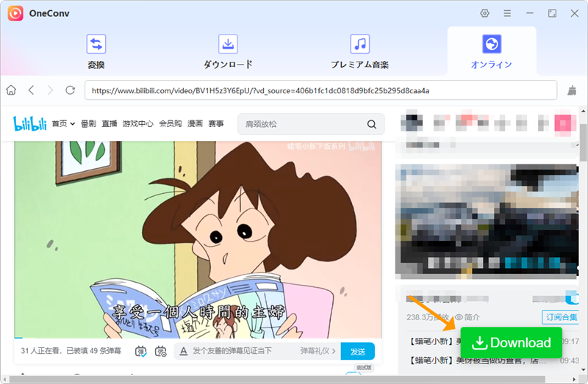Switch to the ダウンロード tab
Viewport: 588px width, 384px height.
(228, 51)
